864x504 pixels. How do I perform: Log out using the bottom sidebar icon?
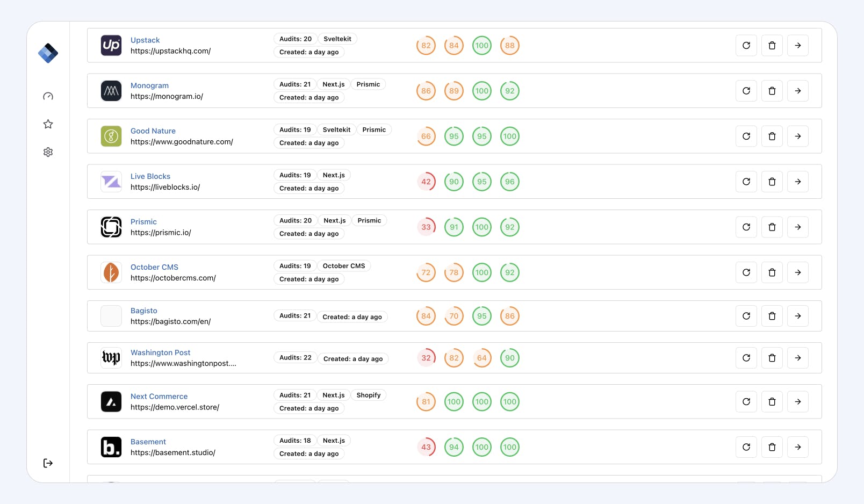[48, 463]
